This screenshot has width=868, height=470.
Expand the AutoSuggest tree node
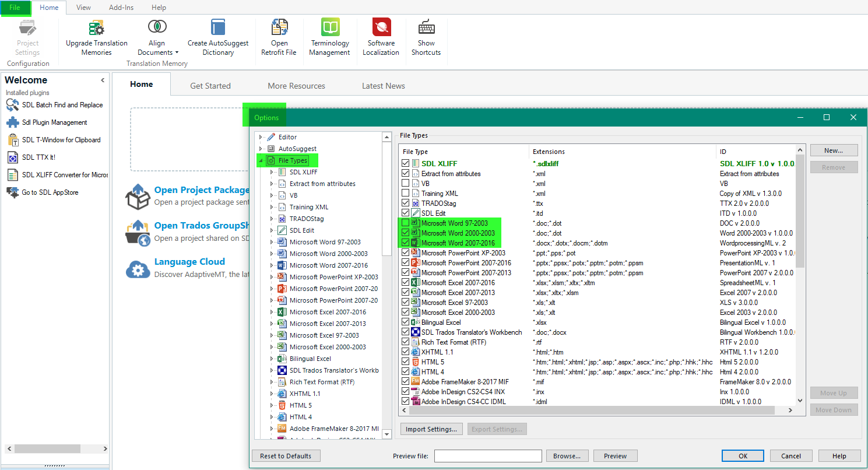(261, 149)
